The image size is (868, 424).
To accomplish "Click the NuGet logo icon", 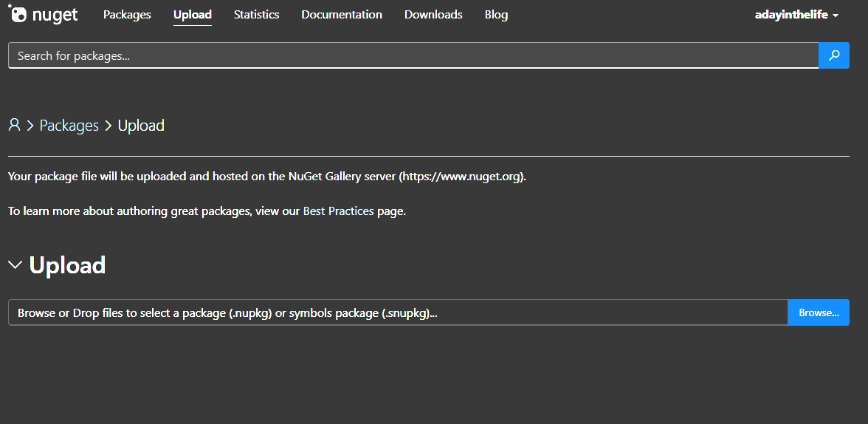I will (18, 14).
